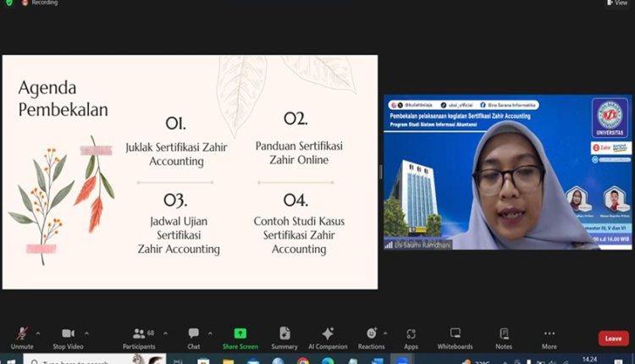Click the red Leave button
Viewport: 635px width, 364px height.
click(x=614, y=339)
